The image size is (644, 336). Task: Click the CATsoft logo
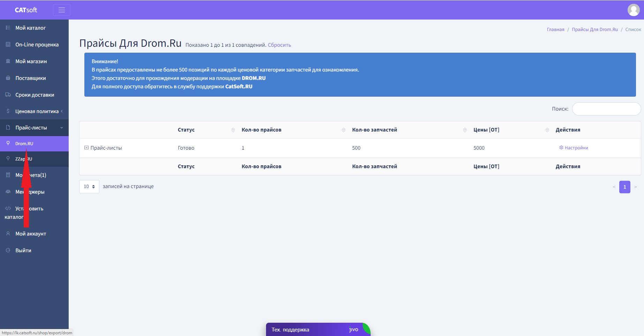(26, 10)
